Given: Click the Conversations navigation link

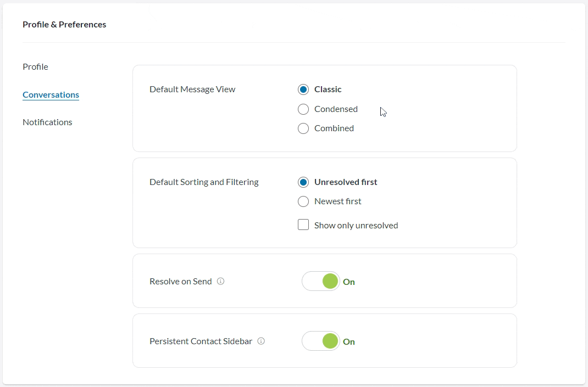Looking at the screenshot, I should [x=51, y=94].
